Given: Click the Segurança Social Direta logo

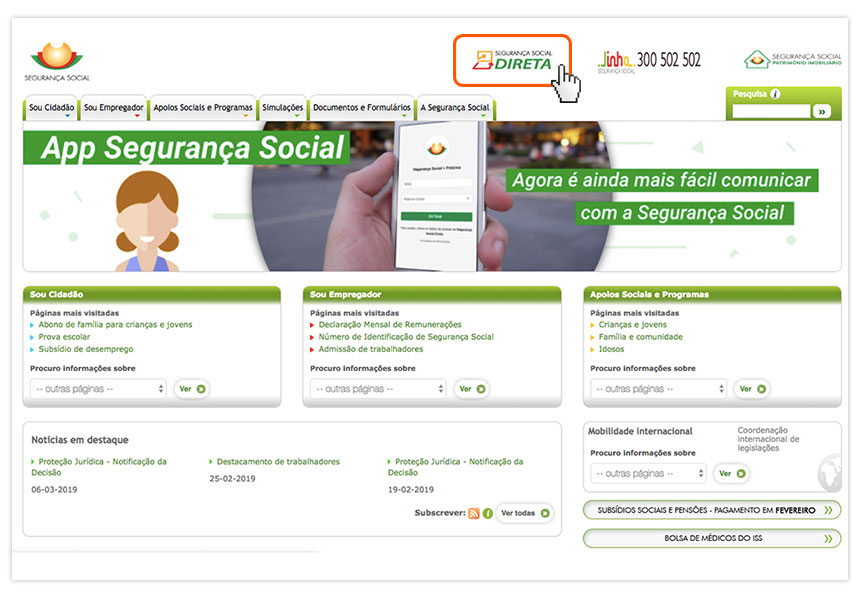Looking at the screenshot, I should point(511,60).
